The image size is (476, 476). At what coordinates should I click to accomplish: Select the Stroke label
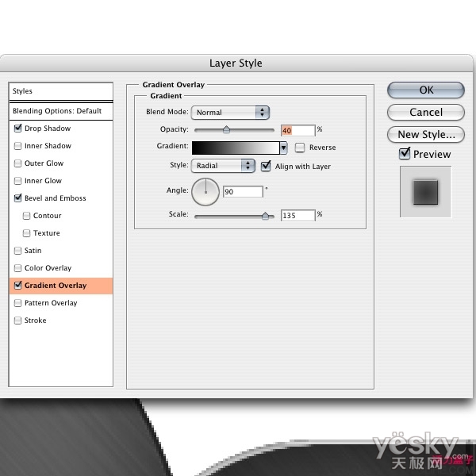[x=35, y=321]
